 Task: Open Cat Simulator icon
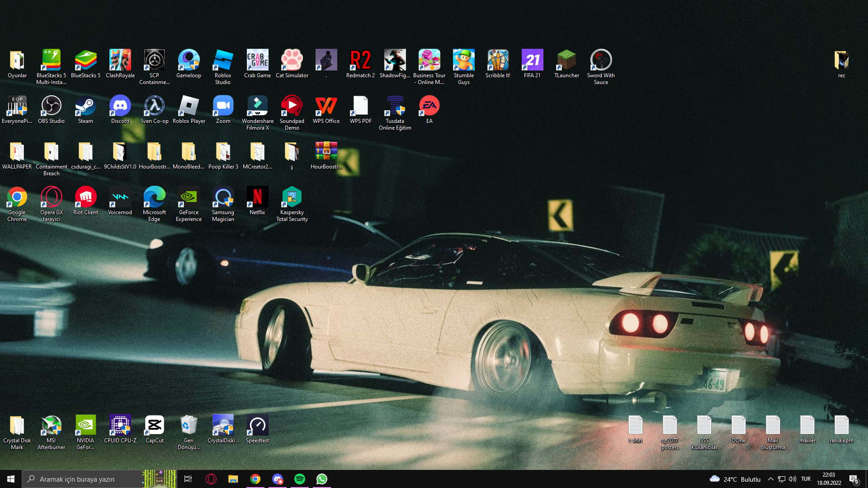click(292, 63)
